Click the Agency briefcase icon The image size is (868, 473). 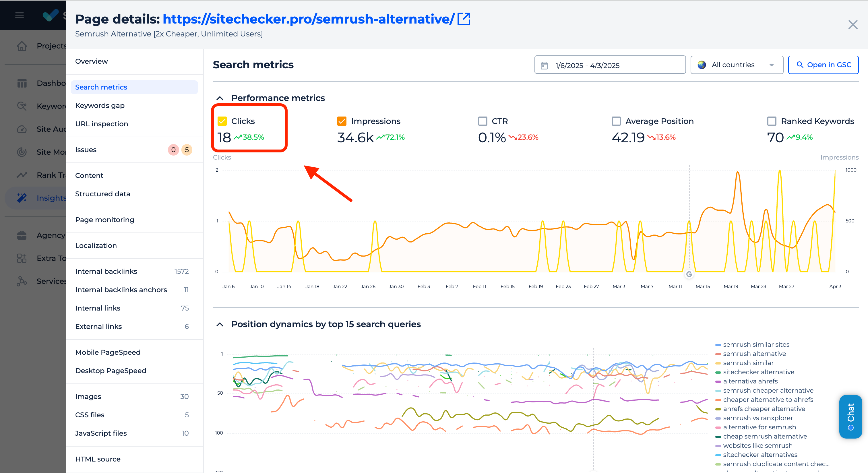click(22, 235)
